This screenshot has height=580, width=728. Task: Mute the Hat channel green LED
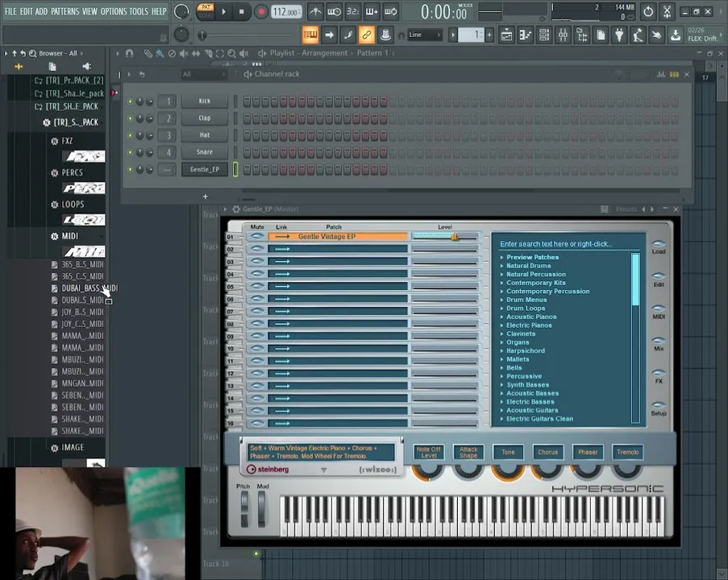click(130, 135)
